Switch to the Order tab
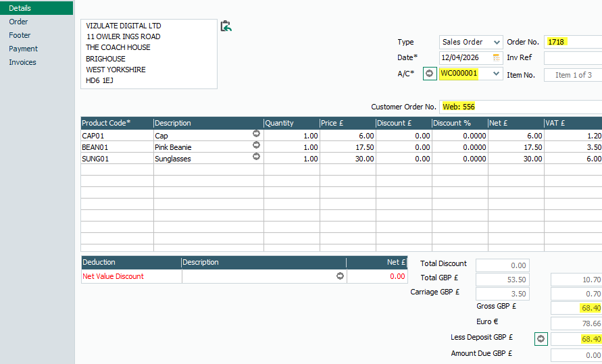The image size is (602, 364). (18, 22)
